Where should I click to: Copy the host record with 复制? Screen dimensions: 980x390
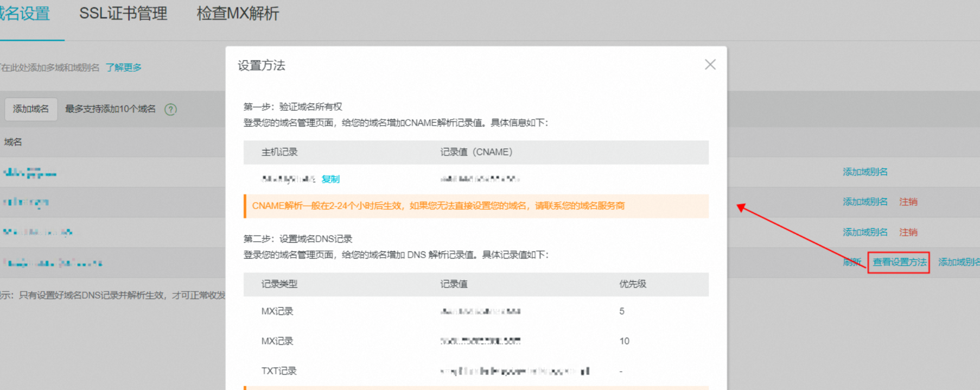330,179
